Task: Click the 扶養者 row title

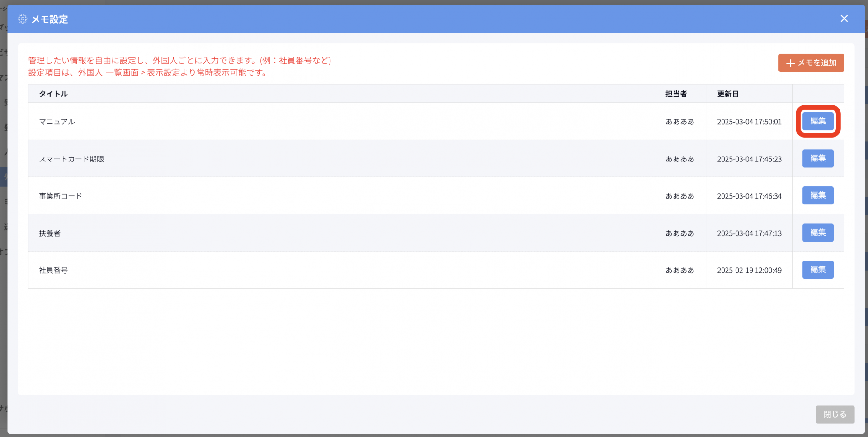Action: [x=50, y=233]
